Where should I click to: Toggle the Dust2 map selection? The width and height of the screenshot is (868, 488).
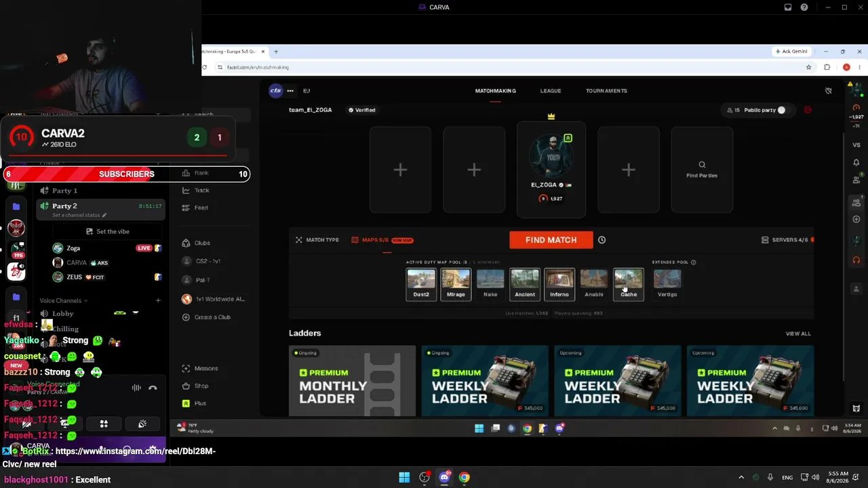[x=421, y=284]
